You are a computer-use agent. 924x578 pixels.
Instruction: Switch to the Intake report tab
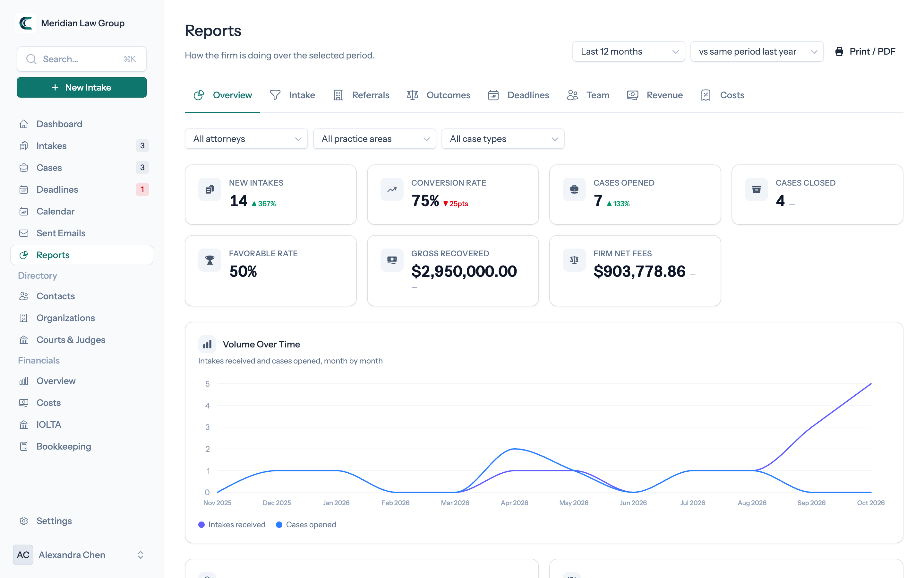(293, 95)
